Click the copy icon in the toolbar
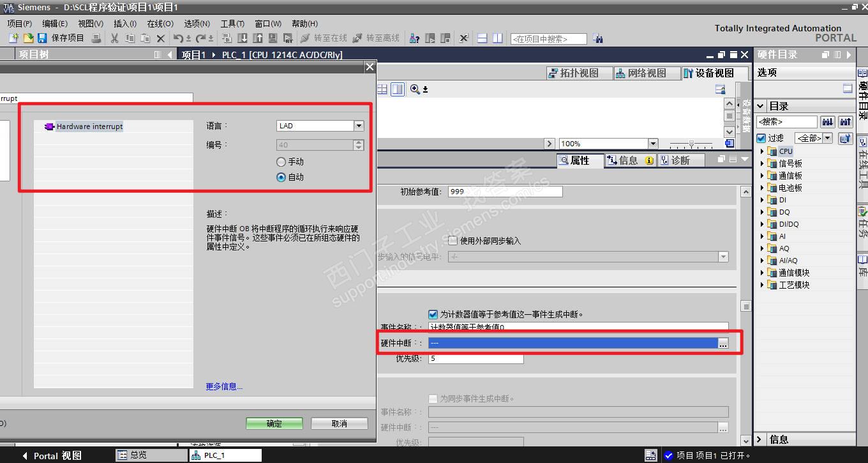868x463 pixels. 130,38
